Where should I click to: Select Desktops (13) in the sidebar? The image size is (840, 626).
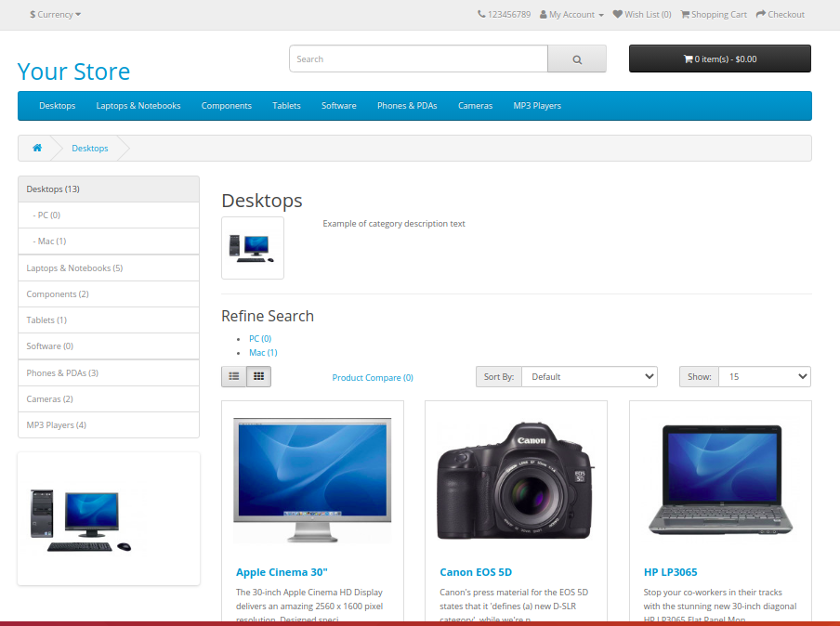tap(109, 189)
